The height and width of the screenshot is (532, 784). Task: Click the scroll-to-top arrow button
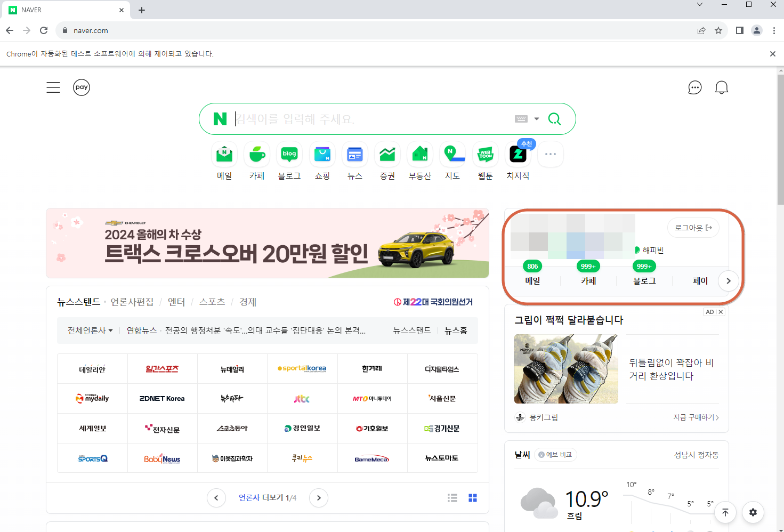click(x=725, y=512)
